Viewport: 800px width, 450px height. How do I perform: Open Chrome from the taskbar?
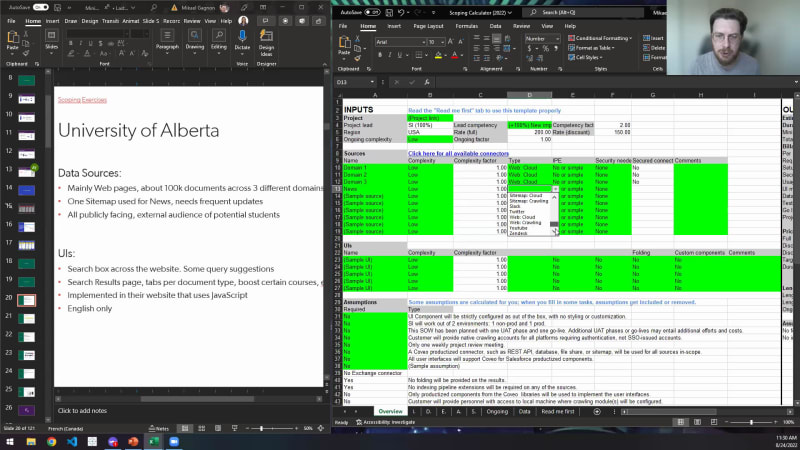coord(52,441)
